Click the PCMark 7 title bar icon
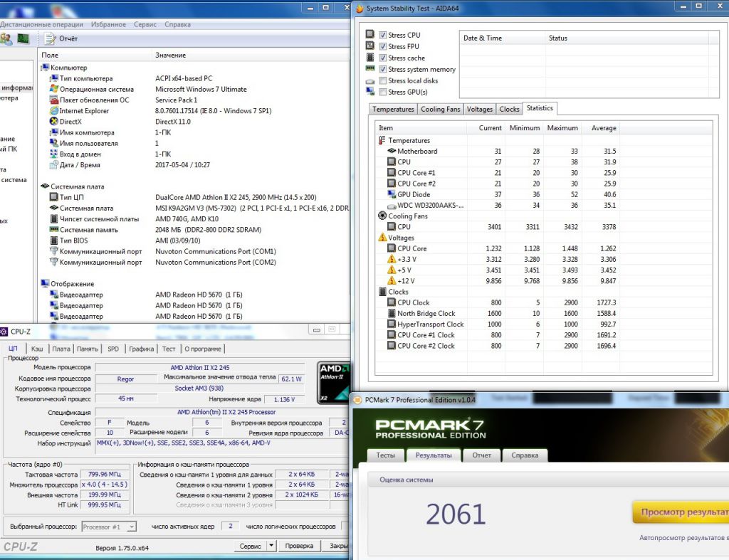Viewport: 729px width, 560px height. coord(357,400)
